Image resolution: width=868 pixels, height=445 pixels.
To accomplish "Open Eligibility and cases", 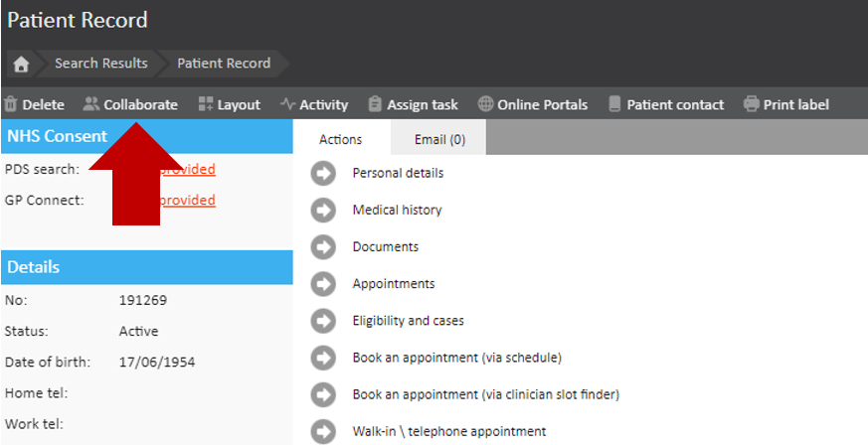I will click(408, 321).
